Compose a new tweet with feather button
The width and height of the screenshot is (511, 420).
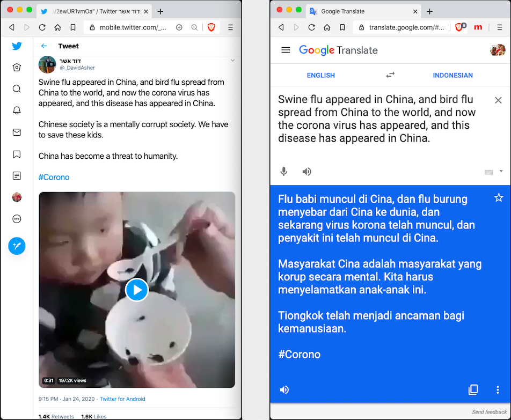(x=17, y=246)
